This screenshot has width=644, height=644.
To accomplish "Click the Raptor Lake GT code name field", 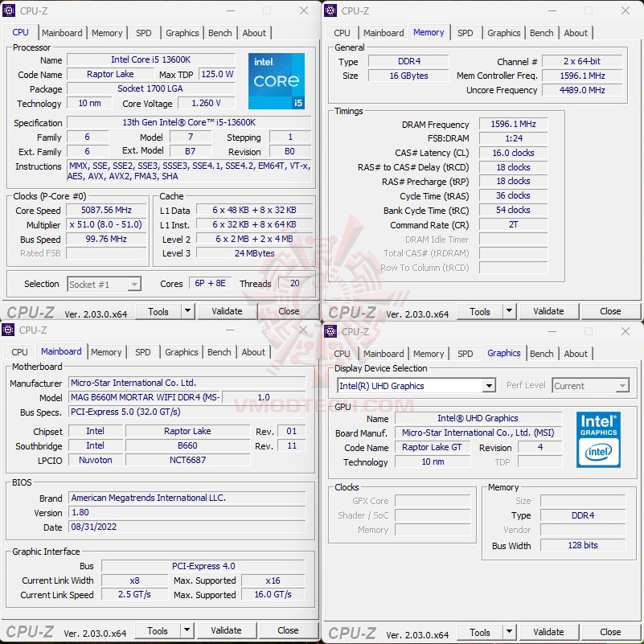I will tap(433, 447).
